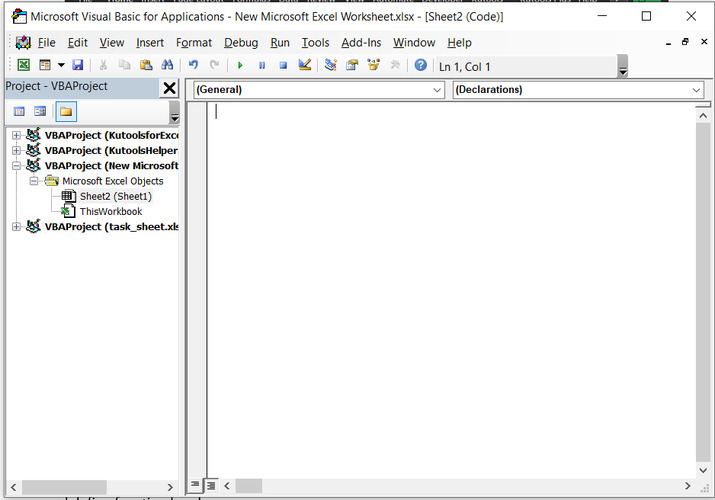Collapse Microsoft Excel Objects folder
This screenshot has height=500, width=715.
pos(34,181)
